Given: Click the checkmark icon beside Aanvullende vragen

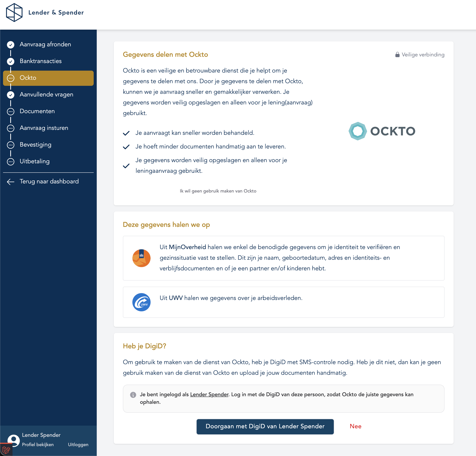Looking at the screenshot, I should point(11,95).
